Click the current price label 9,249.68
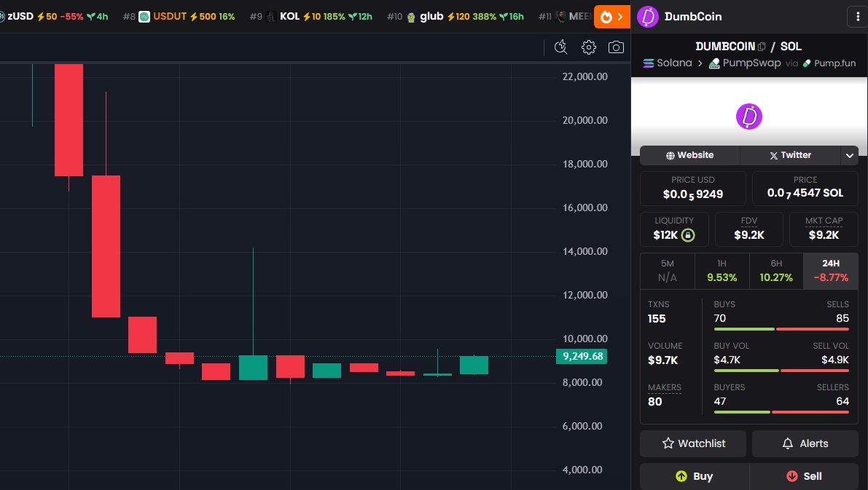The width and height of the screenshot is (868, 490). pos(582,356)
